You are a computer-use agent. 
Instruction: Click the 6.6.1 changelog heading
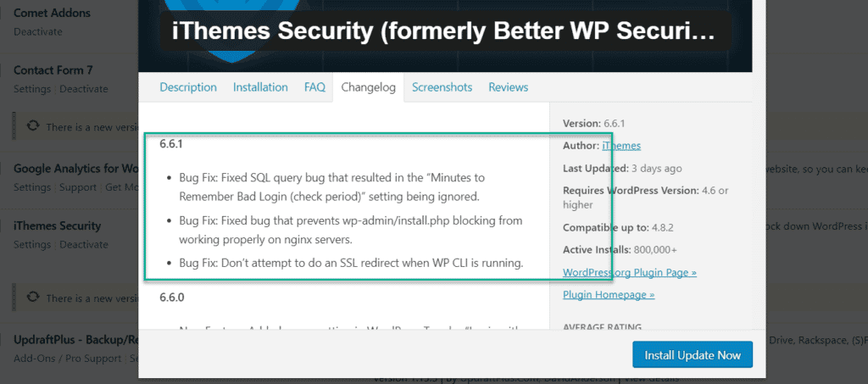click(171, 144)
